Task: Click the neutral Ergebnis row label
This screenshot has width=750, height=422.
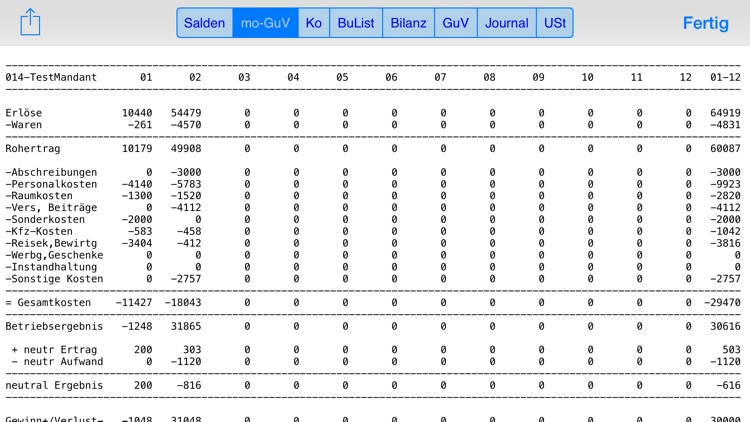Action: click(x=55, y=385)
